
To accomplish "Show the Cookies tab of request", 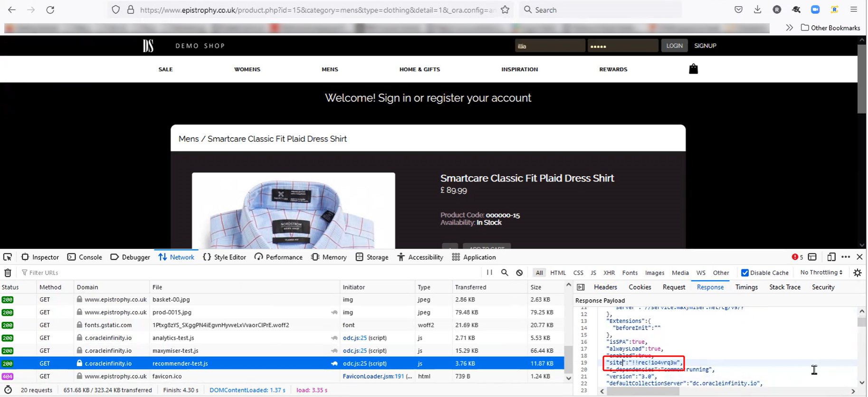I will [640, 287].
